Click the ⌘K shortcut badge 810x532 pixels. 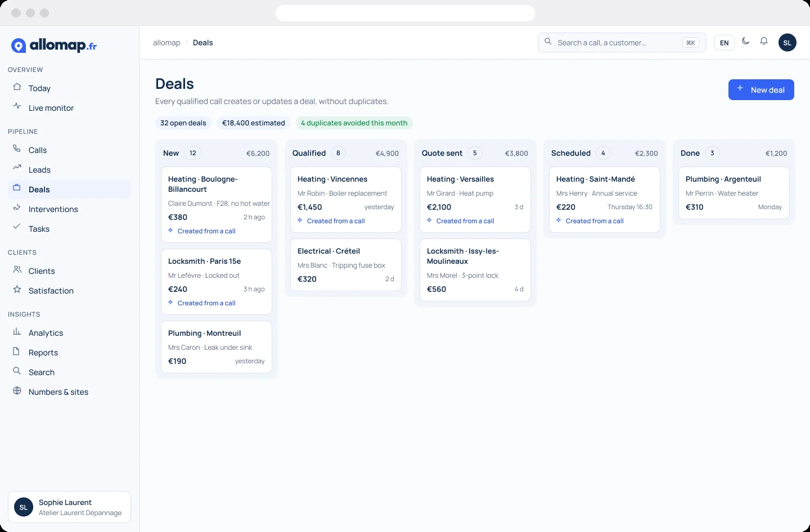coord(691,43)
